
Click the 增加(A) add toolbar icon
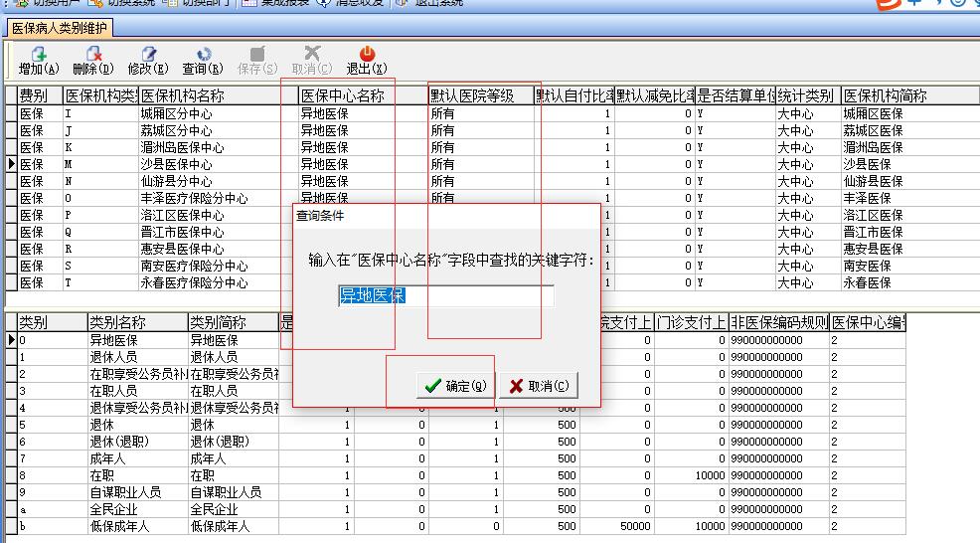[x=39, y=61]
